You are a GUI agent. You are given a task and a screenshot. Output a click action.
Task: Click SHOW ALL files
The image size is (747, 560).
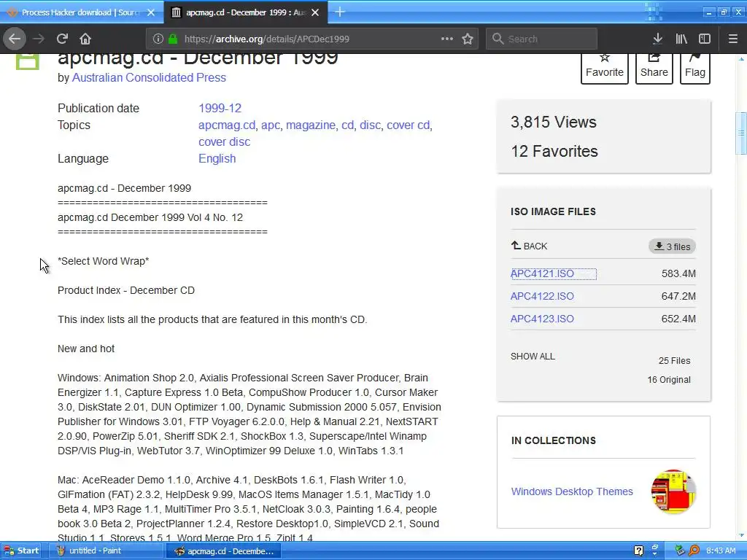click(x=533, y=356)
